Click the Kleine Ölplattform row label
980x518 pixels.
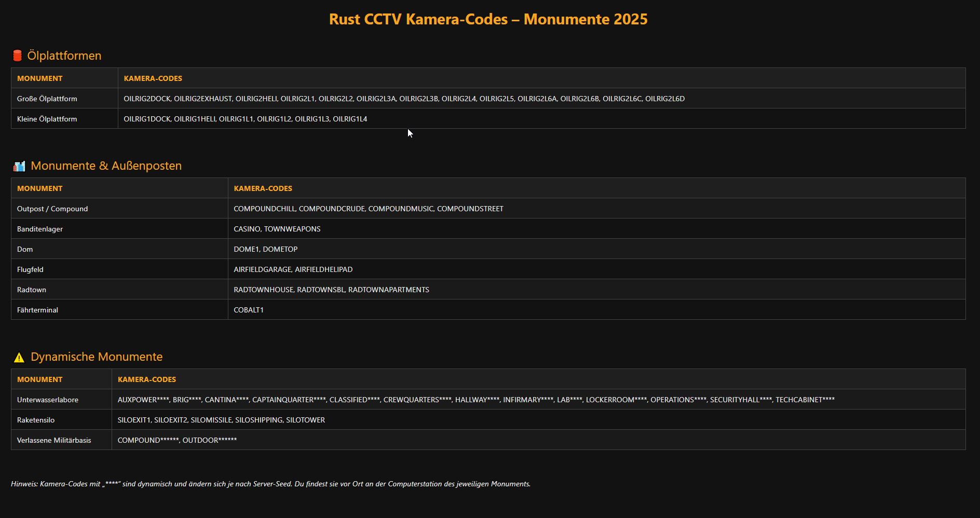click(47, 119)
